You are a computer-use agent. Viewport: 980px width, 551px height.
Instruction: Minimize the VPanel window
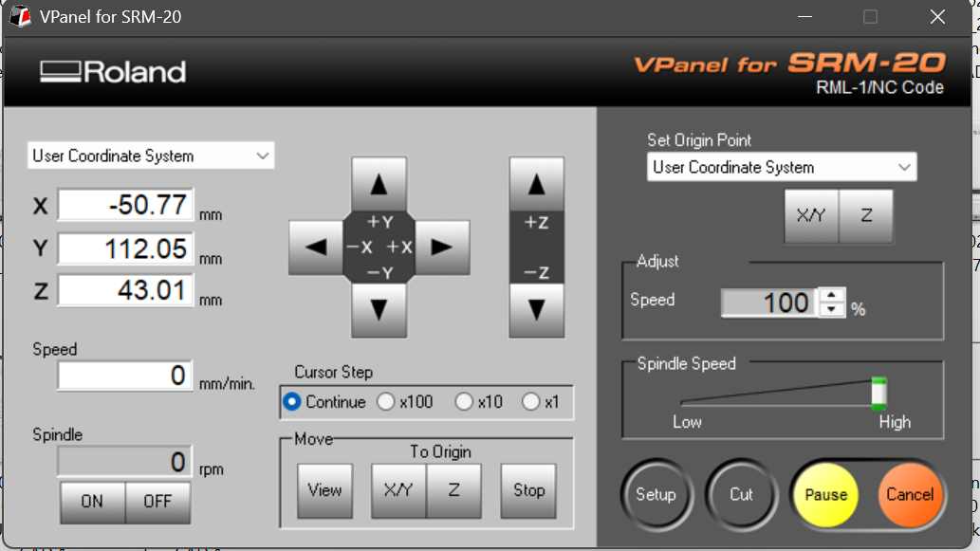[x=805, y=17]
